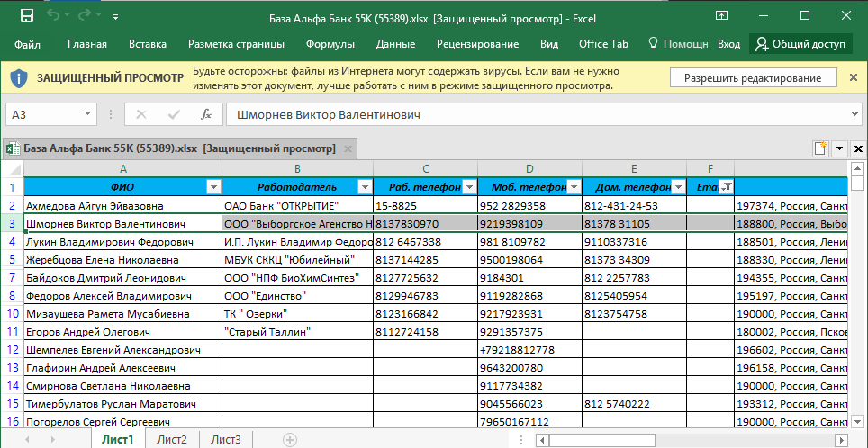868x448 pixels.
Task: Open the Вид ribbon tab
Action: [549, 44]
